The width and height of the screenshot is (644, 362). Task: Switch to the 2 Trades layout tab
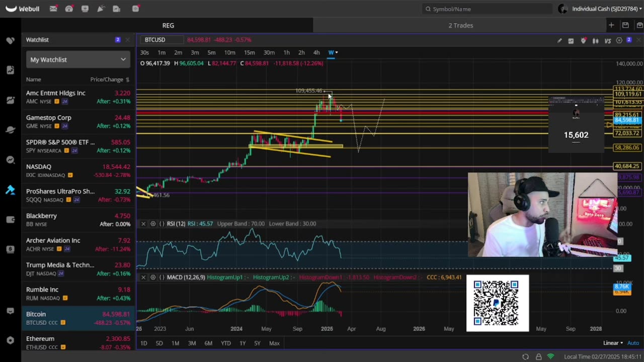click(x=461, y=25)
